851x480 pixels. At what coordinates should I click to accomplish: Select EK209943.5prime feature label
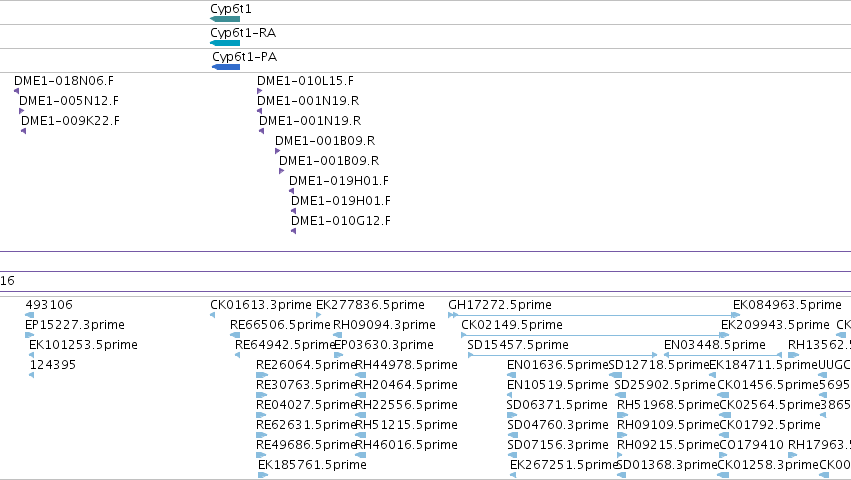coord(776,325)
